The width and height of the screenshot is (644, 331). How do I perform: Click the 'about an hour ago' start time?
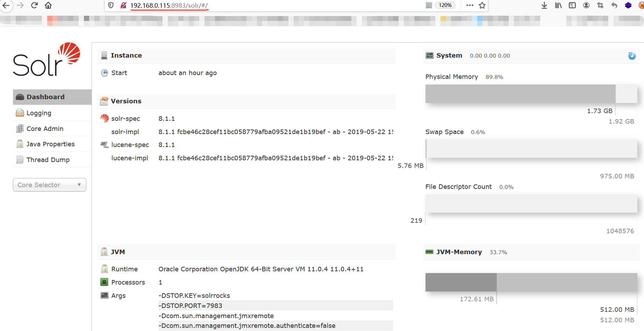click(x=187, y=73)
